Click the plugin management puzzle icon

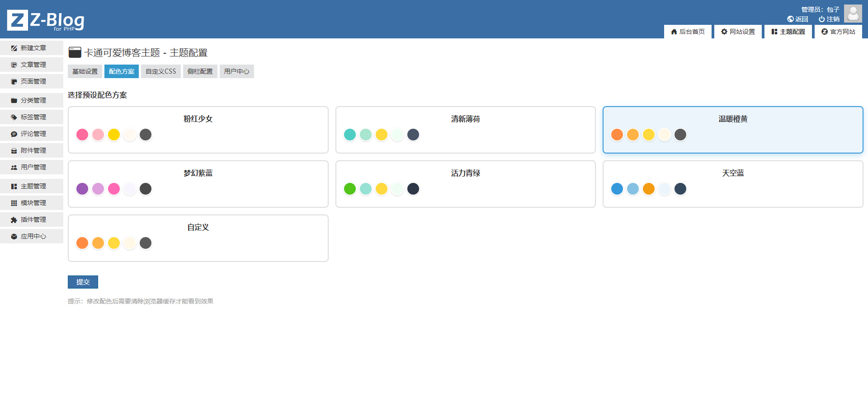14,220
